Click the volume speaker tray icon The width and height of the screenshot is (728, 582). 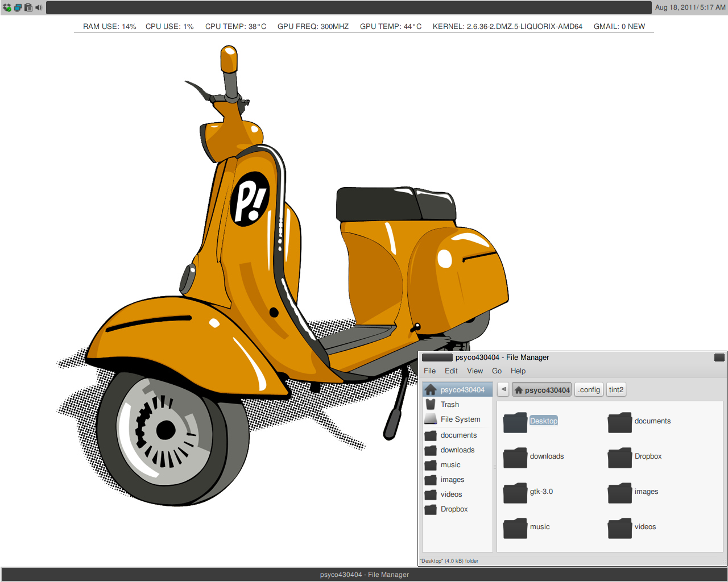[x=38, y=7]
